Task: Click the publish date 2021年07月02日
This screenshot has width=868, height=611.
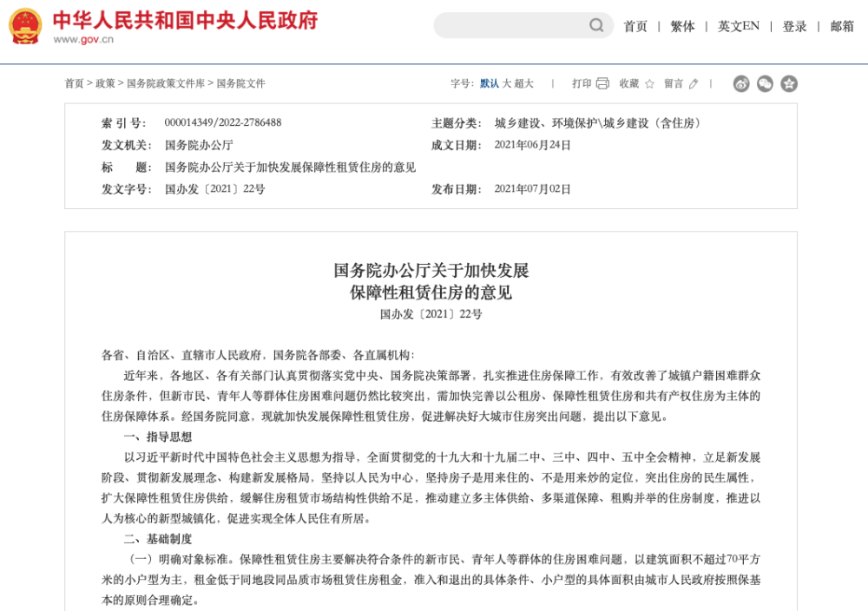Action: point(533,189)
